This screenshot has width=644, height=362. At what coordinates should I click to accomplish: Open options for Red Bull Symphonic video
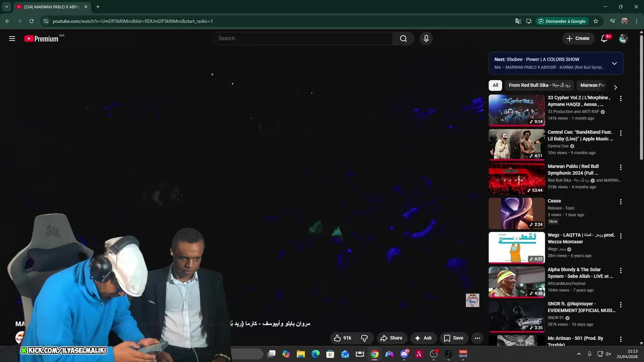[x=621, y=167]
